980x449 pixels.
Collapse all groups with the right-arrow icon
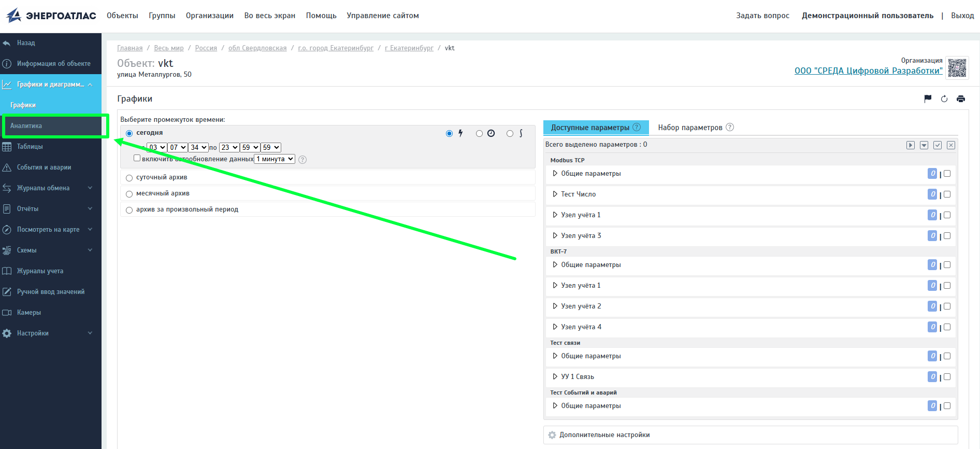[x=911, y=145]
